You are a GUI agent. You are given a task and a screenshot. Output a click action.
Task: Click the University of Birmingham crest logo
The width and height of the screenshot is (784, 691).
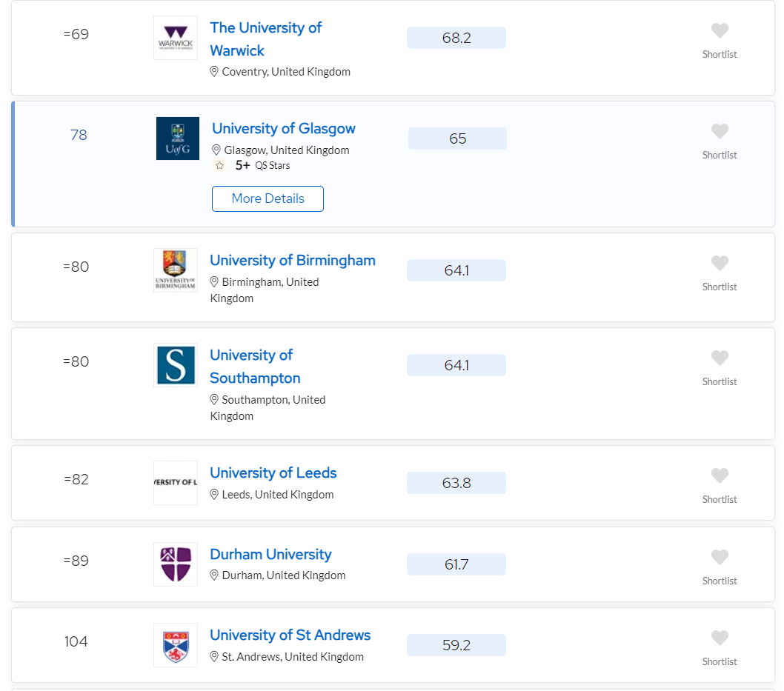tap(176, 270)
